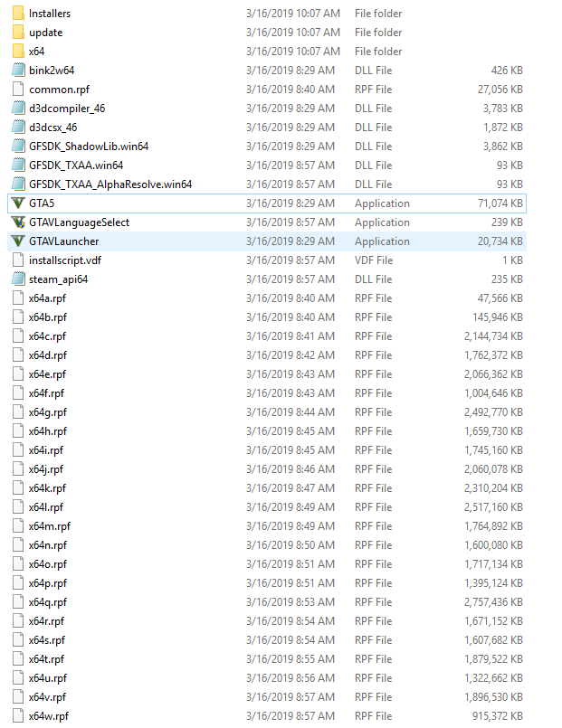
Task: Select the Installers folder name
Action: [x=50, y=14]
